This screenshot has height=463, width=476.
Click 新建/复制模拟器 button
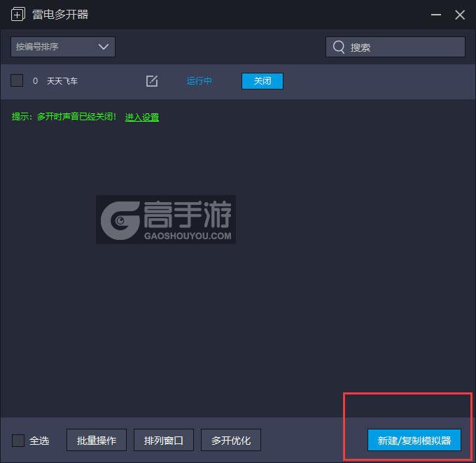point(414,440)
